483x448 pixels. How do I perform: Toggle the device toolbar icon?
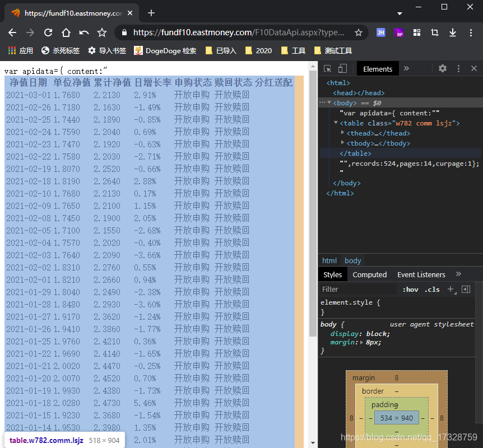click(x=342, y=69)
